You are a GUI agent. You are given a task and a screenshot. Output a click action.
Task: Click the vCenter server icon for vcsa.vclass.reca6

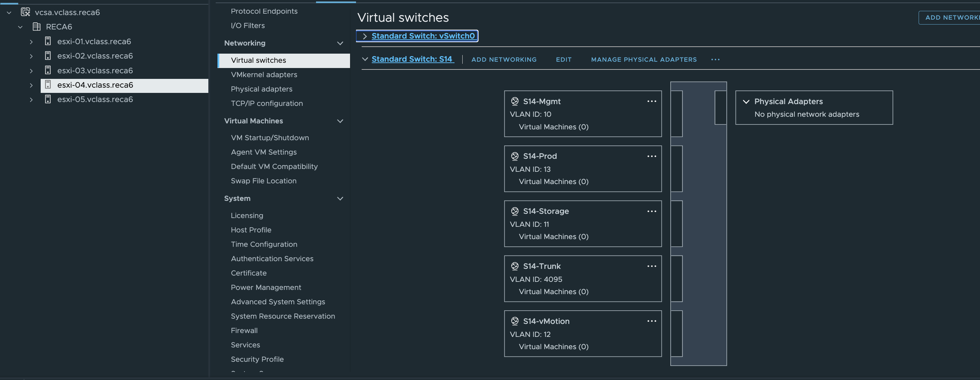[26, 12]
